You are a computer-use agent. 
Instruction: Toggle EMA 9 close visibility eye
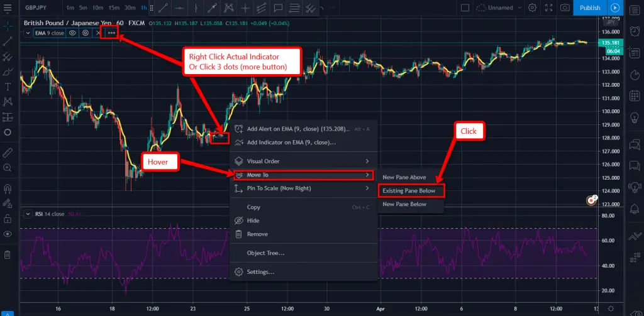[x=72, y=33]
